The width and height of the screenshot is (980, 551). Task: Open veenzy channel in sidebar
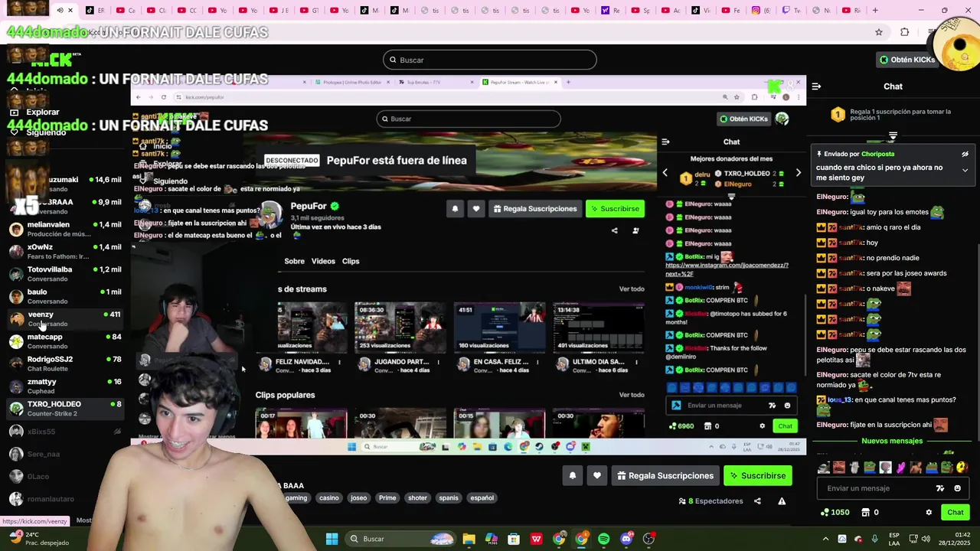tap(65, 318)
